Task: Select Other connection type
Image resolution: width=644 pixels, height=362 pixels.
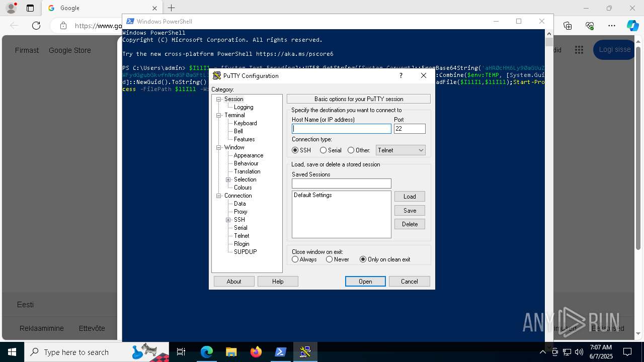Action: tap(351, 150)
